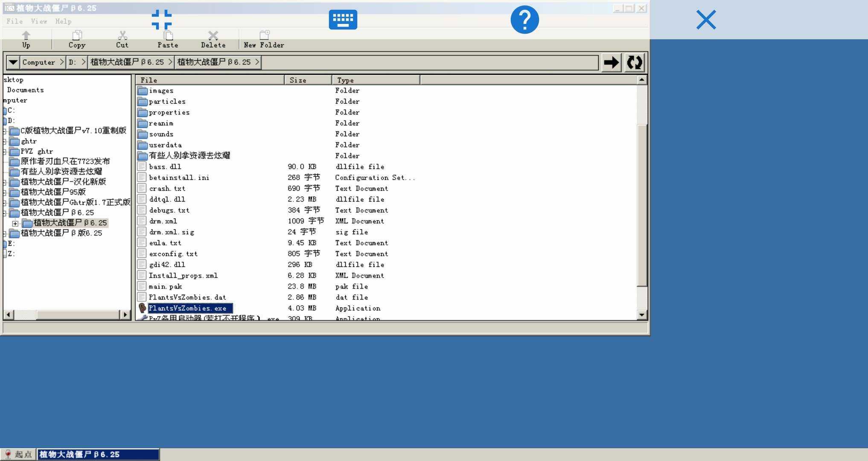Click the blue question mark help icon
The image size is (868, 461).
pyautogui.click(x=524, y=20)
